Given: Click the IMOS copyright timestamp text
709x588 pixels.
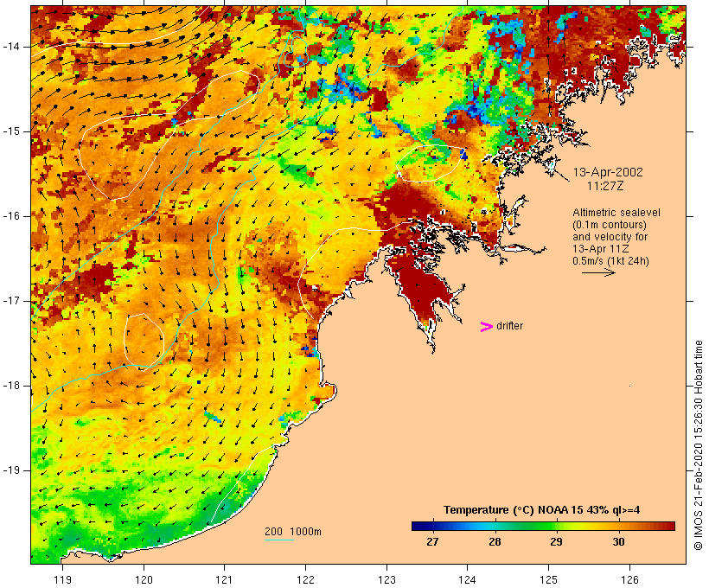Looking at the screenshot, I should coord(698,445).
